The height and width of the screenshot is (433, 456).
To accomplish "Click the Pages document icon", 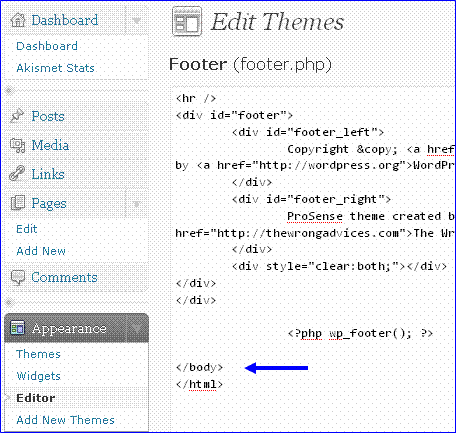I will (x=18, y=203).
